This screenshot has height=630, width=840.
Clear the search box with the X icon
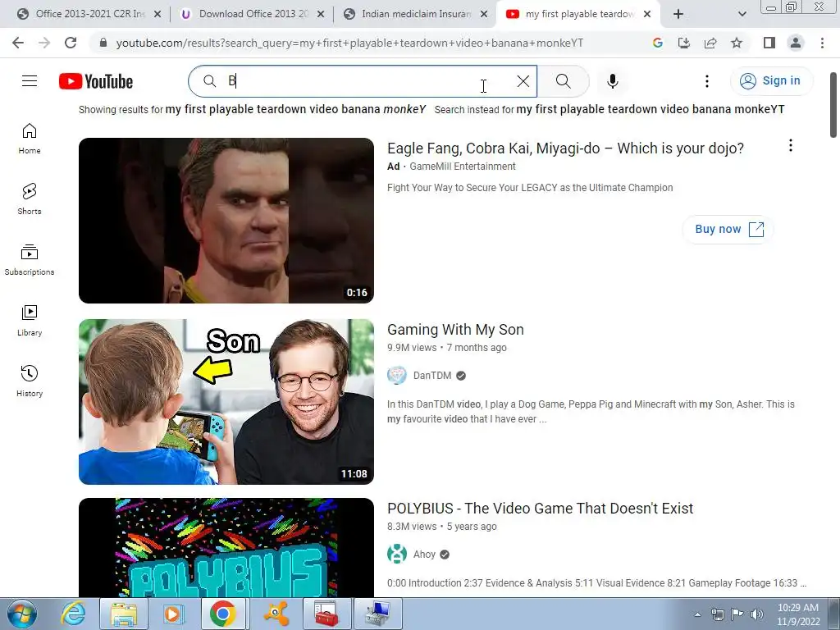pyautogui.click(x=523, y=81)
